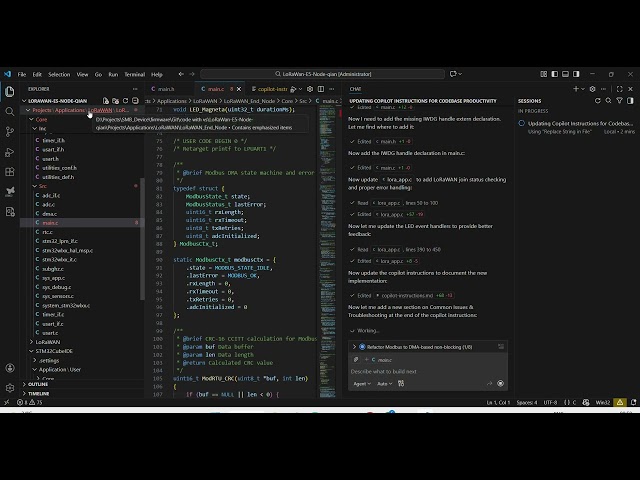Open the Source Control view
The width and height of the screenshot is (640, 480).
coord(10,131)
